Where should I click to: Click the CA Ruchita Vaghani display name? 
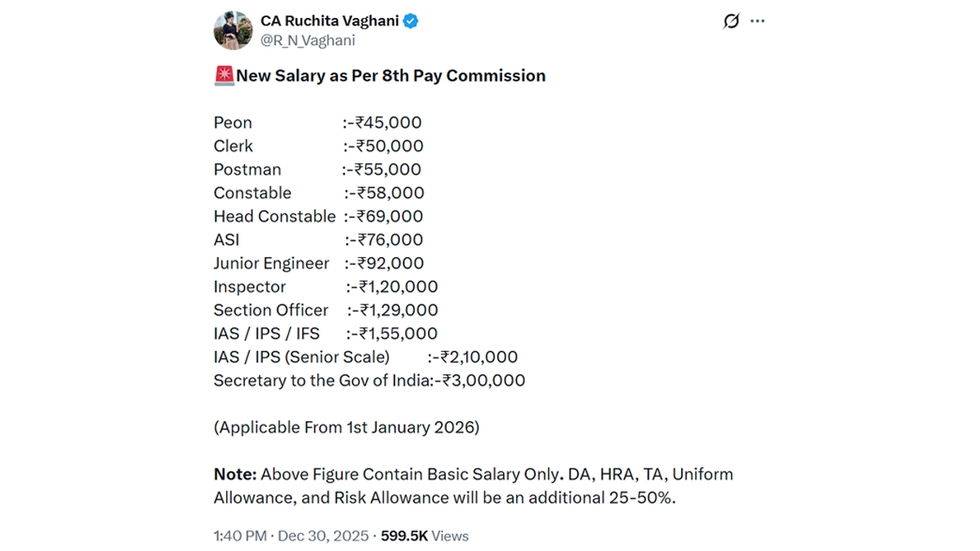tap(329, 21)
